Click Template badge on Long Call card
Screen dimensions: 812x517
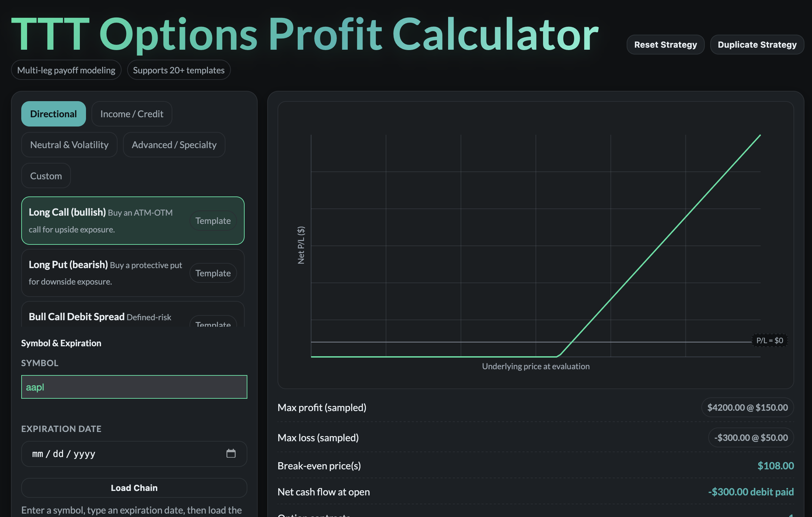point(213,221)
